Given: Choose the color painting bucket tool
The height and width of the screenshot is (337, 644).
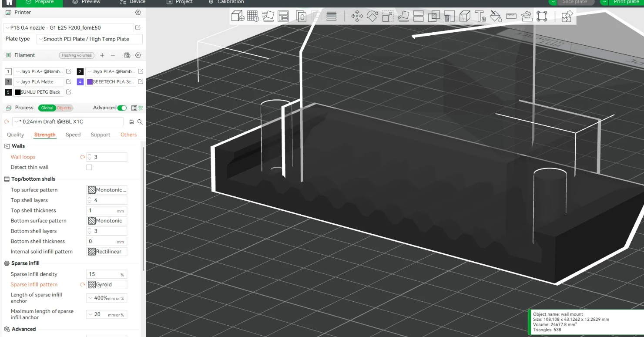Looking at the screenshot, I should [496, 17].
